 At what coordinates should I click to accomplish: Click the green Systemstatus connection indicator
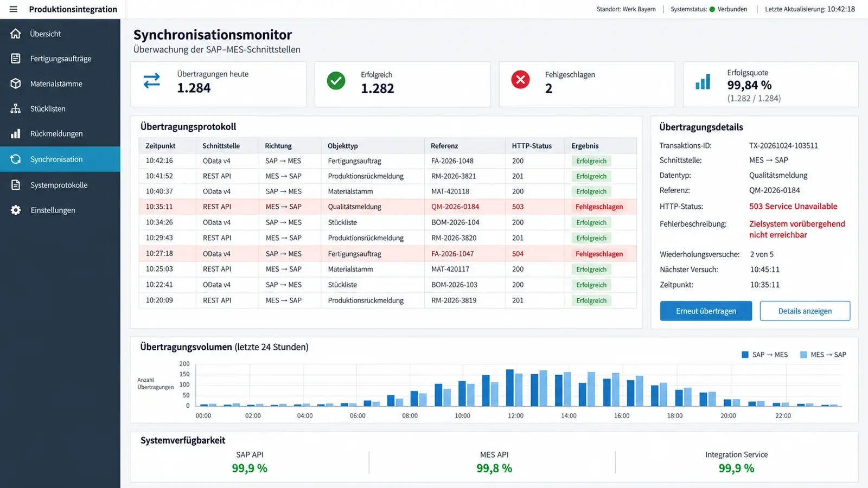(712, 9)
